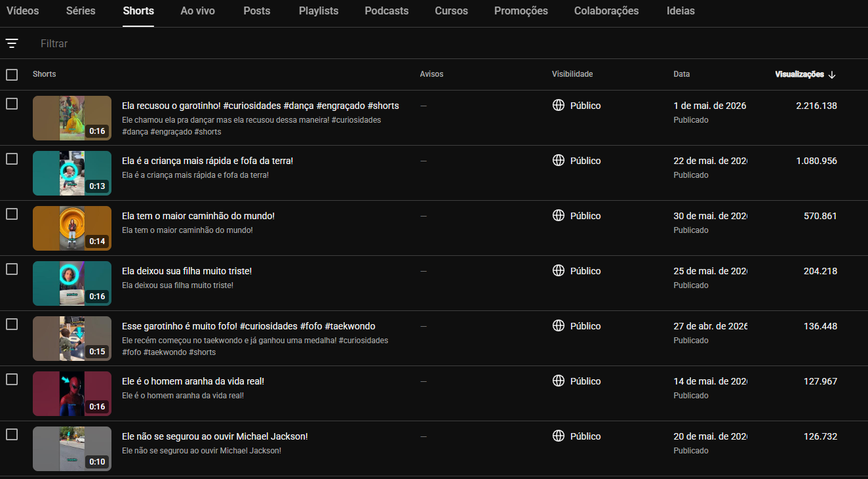Viewport: 868px width, 479px height.
Task: Click the globe icon on the Michael Jackson row
Action: click(x=559, y=436)
